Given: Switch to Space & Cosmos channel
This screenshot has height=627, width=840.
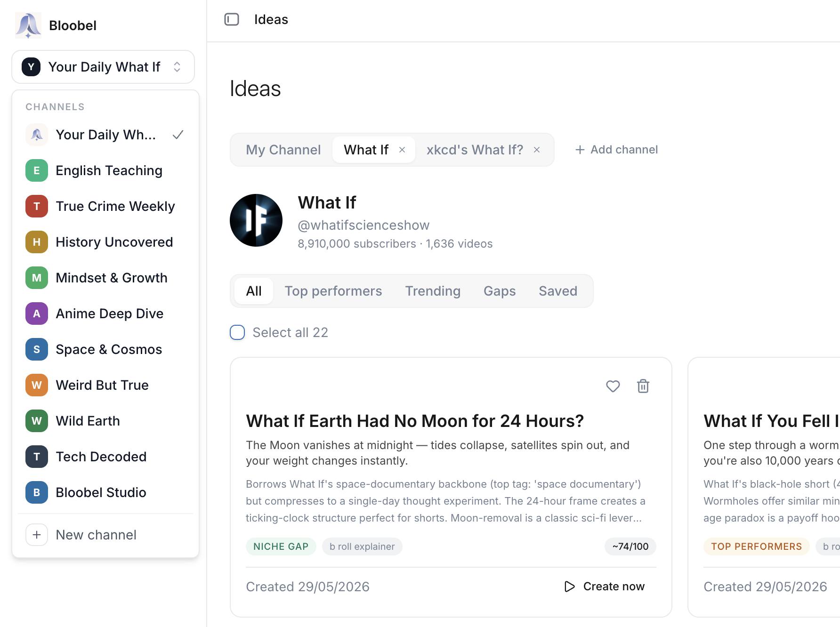Looking at the screenshot, I should tap(105, 349).
